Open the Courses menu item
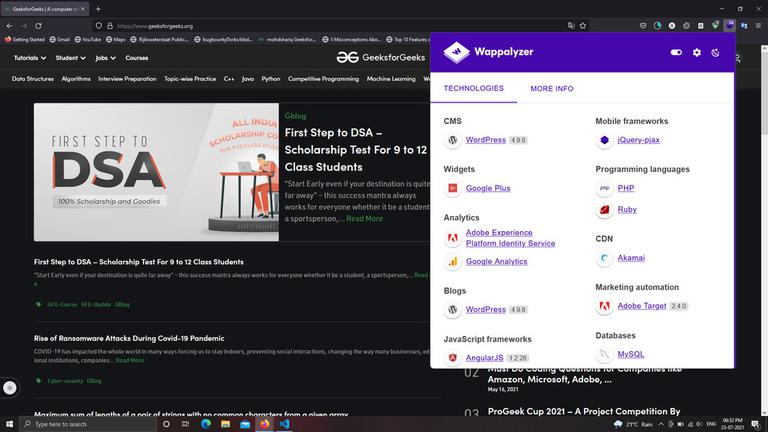This screenshot has width=768, height=432. pos(137,58)
